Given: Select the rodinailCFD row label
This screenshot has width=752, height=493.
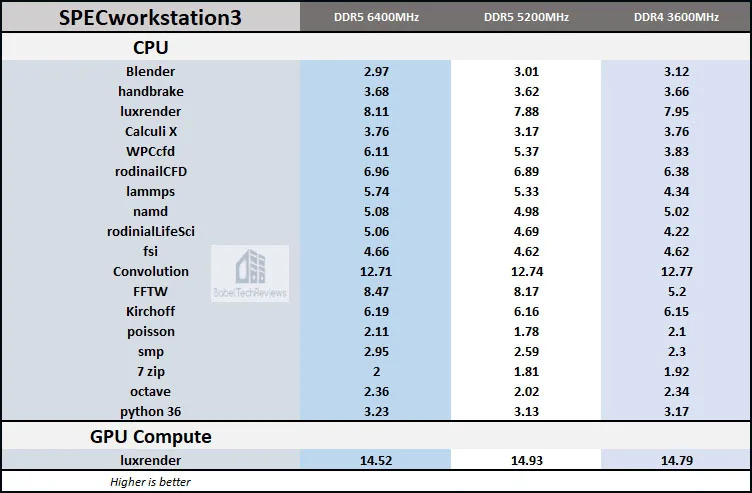Looking at the screenshot, I should pos(151,171).
